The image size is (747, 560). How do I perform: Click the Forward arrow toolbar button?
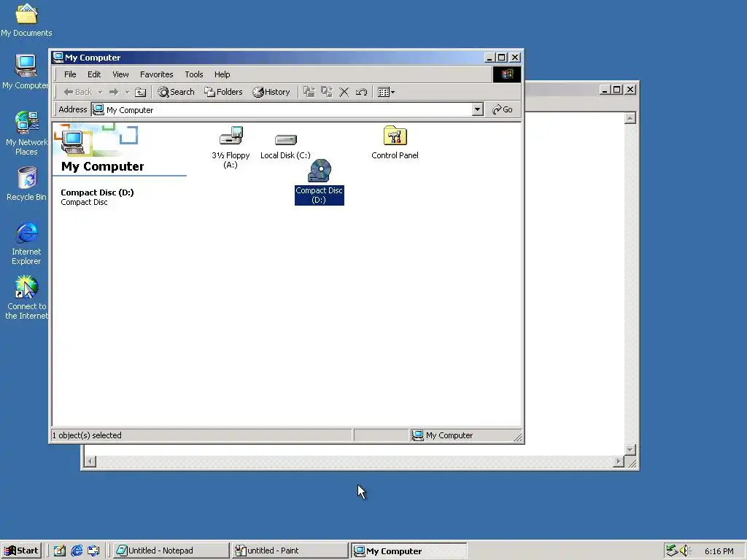113,92
